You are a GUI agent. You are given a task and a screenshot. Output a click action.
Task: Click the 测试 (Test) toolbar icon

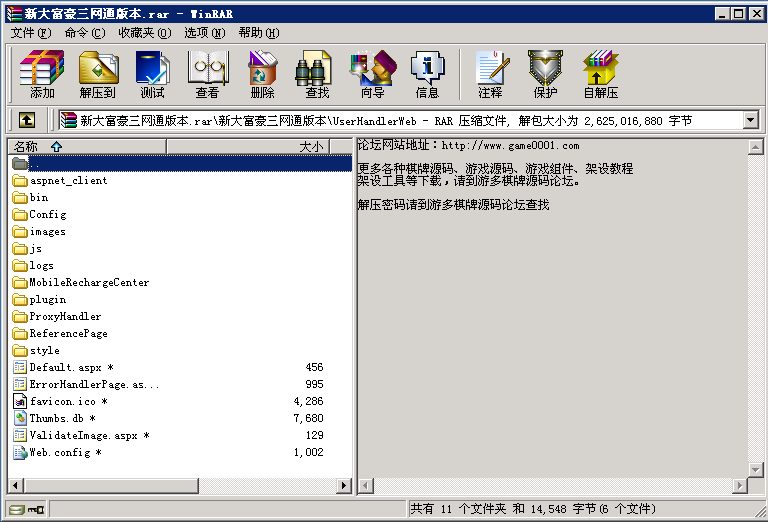[x=152, y=74]
